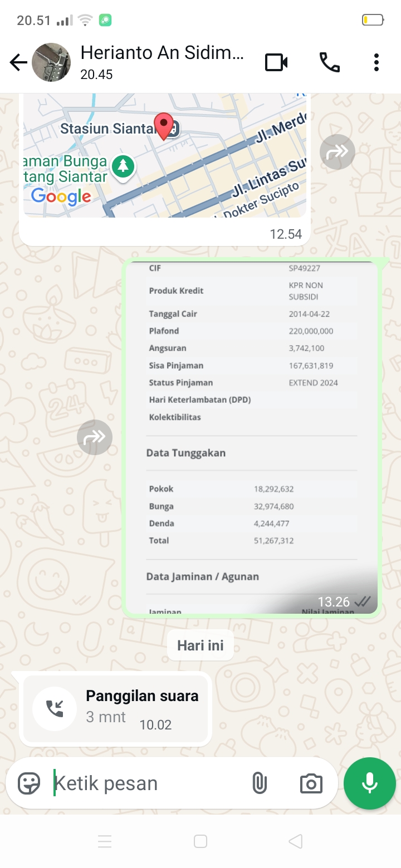The image size is (401, 868).
Task: Tap the attachment paperclip icon
Action: (x=259, y=783)
